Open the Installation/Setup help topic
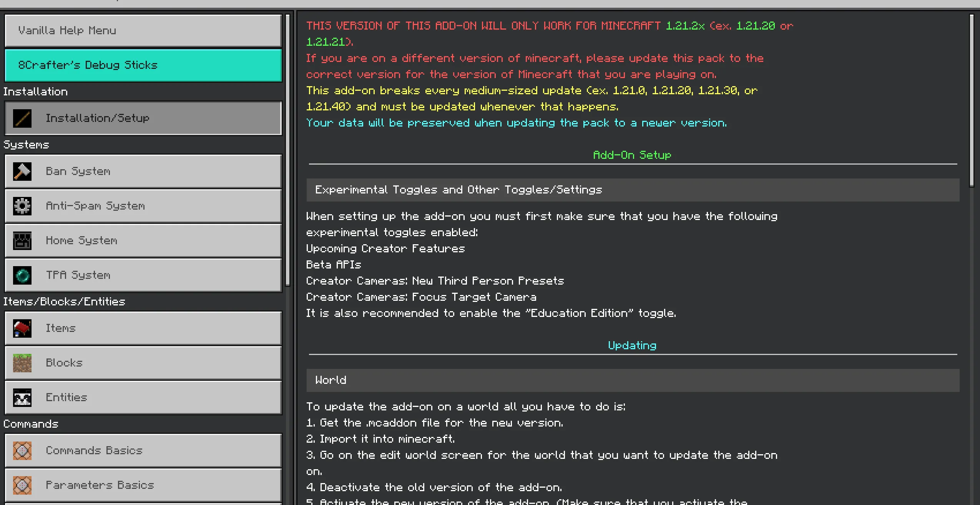Screen dimensions: 980x505 (143, 118)
